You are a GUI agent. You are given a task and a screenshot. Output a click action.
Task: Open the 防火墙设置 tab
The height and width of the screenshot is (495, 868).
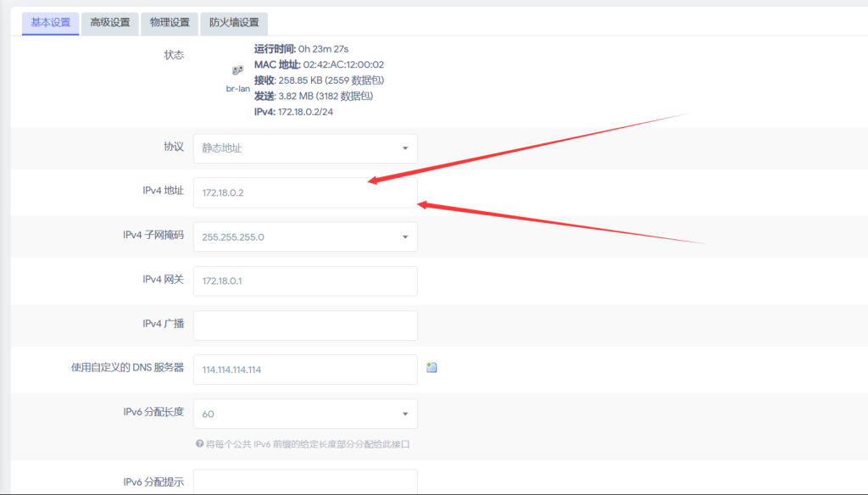coord(234,23)
